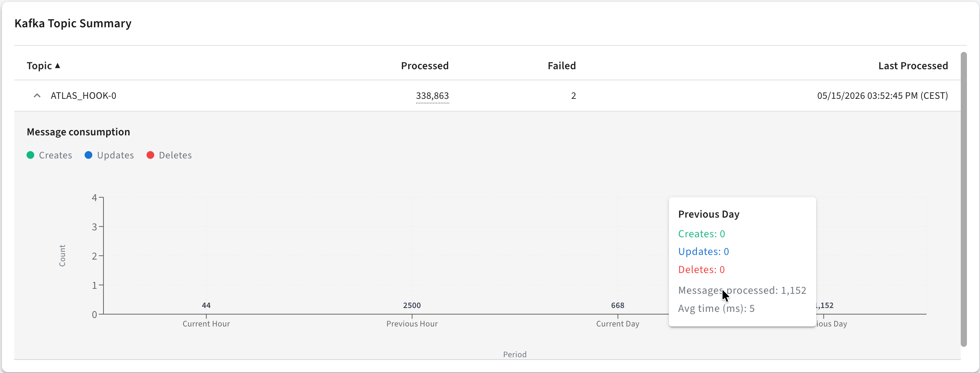
Task: Collapse the ATLAS_HOOK-0 row chevron
Action: tap(37, 96)
